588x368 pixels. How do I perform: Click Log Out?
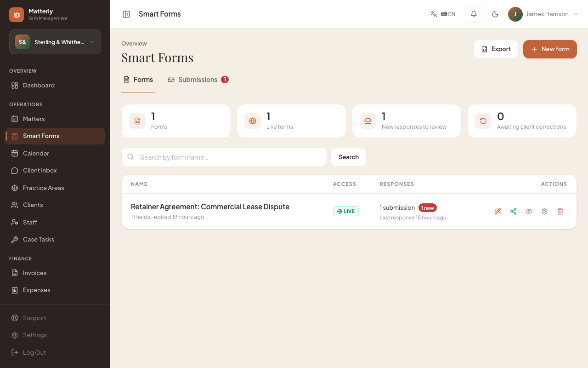[55, 352]
